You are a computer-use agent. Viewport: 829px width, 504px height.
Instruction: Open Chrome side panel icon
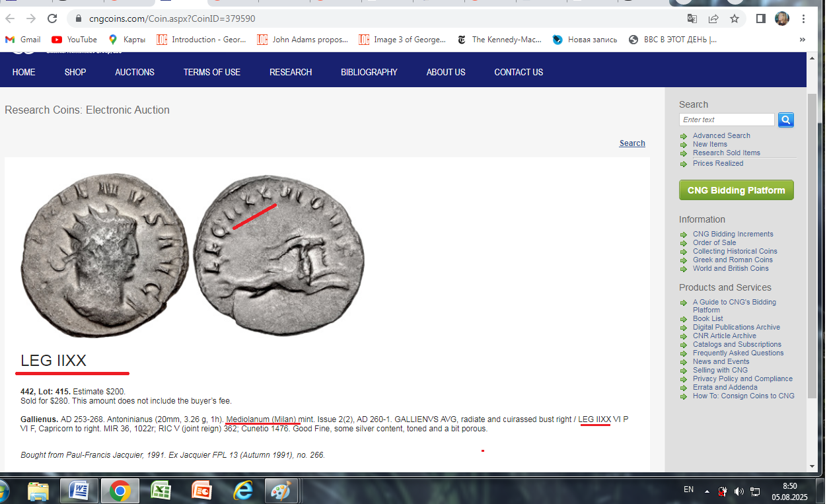click(760, 18)
